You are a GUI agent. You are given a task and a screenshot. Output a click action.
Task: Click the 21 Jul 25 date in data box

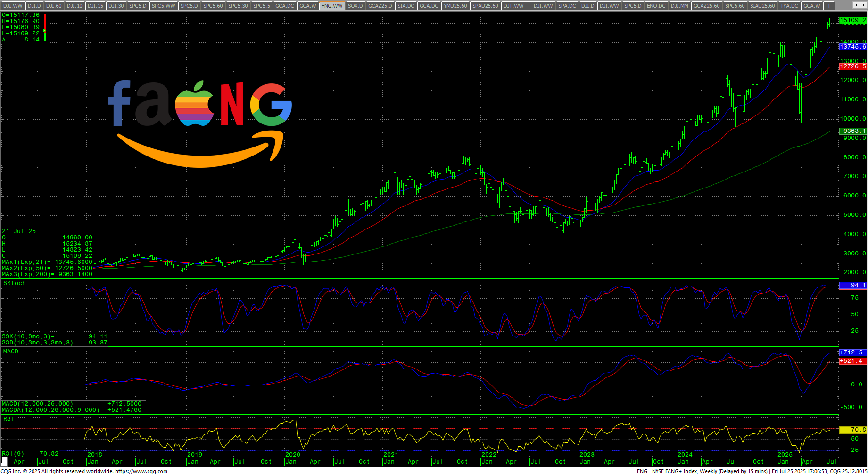19,231
